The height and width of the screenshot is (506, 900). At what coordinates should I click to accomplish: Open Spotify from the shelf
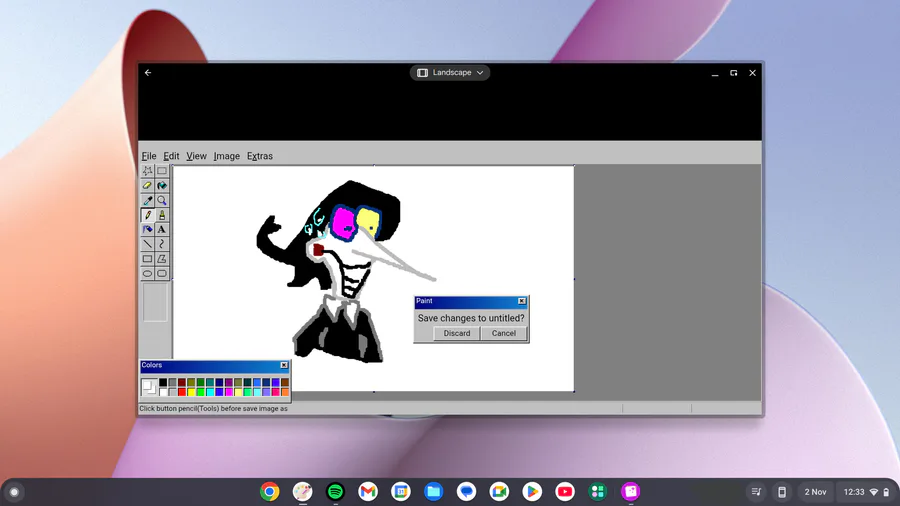335,492
